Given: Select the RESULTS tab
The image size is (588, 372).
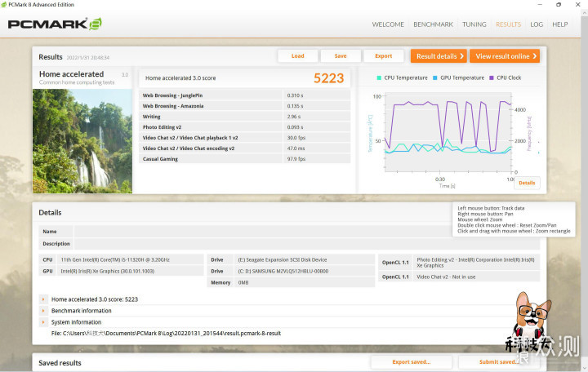Looking at the screenshot, I should (x=508, y=24).
